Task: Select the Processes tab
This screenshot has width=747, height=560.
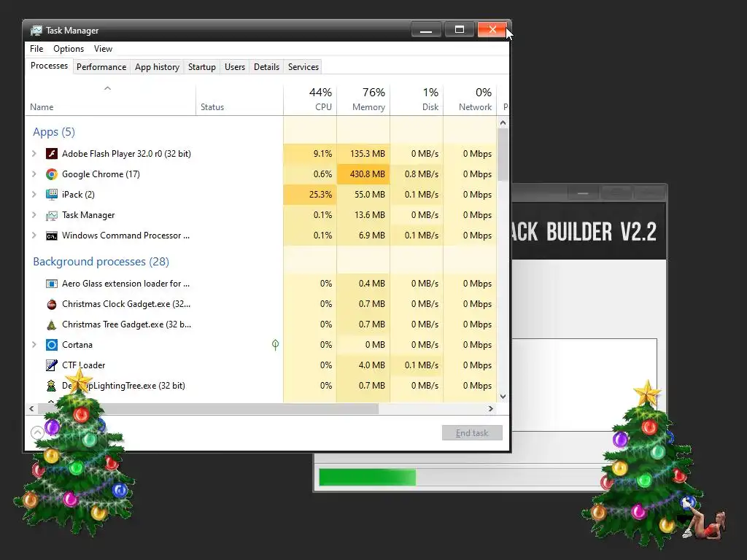Action: click(x=49, y=66)
